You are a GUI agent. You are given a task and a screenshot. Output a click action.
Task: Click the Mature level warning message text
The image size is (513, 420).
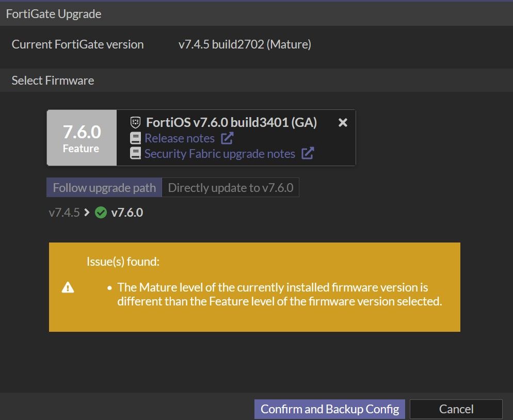[x=280, y=294]
